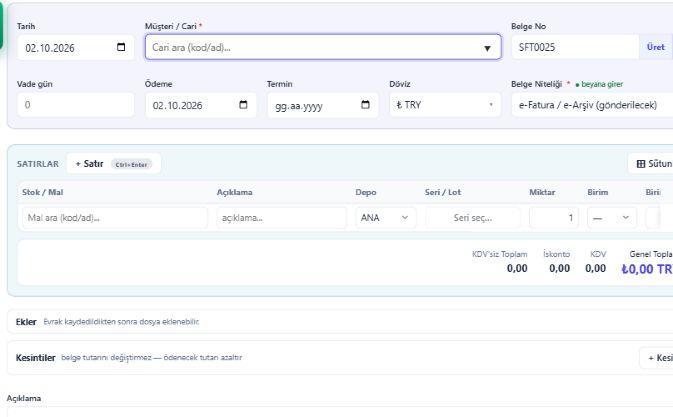Click the Sütun columns grid icon
Screen dimensions: 673x417
pos(641,164)
